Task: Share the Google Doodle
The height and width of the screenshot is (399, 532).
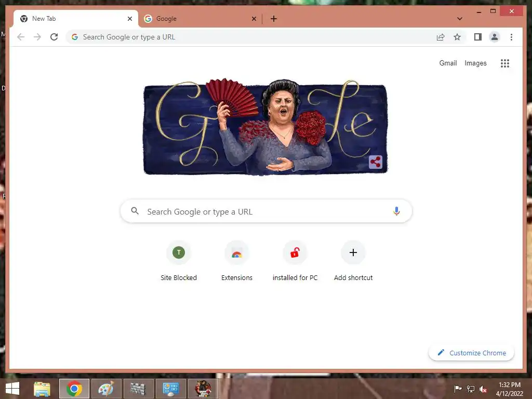Action: (375, 162)
